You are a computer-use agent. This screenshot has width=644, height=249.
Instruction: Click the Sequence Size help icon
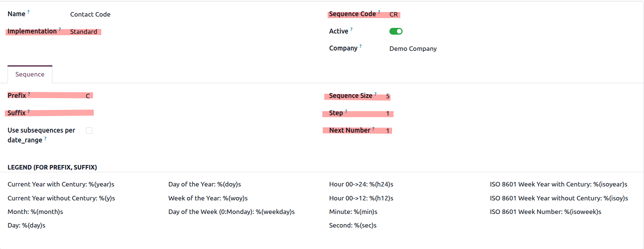tap(375, 94)
